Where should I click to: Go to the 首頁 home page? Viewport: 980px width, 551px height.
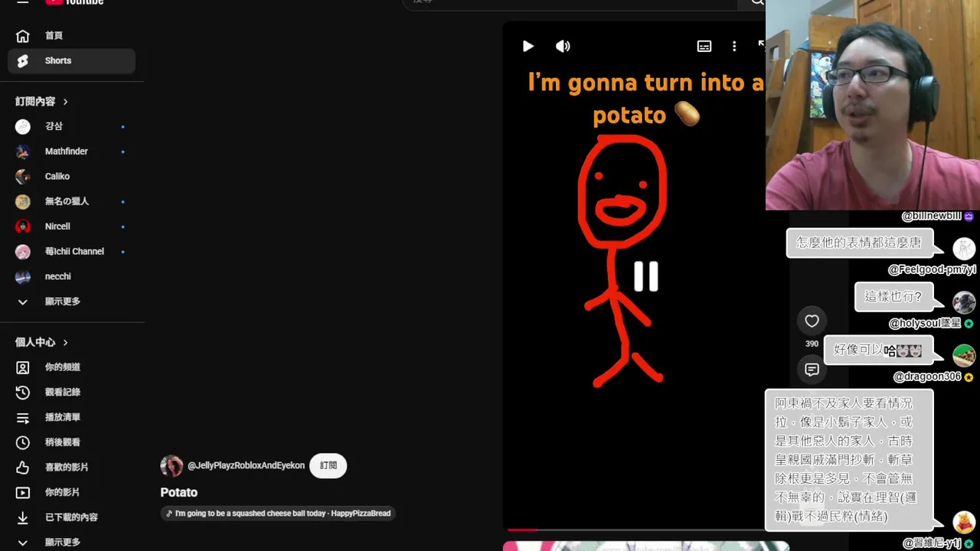(x=71, y=35)
